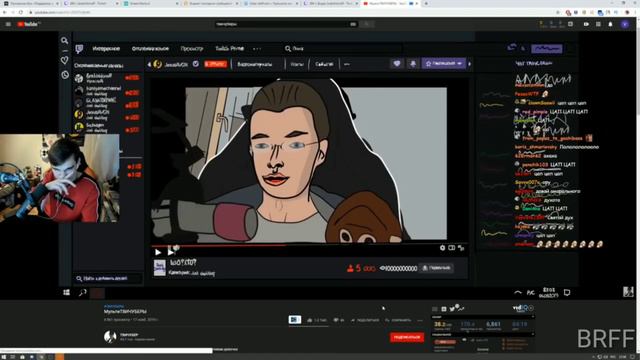Select the fifth followed channel in the sidebar

tap(108, 127)
